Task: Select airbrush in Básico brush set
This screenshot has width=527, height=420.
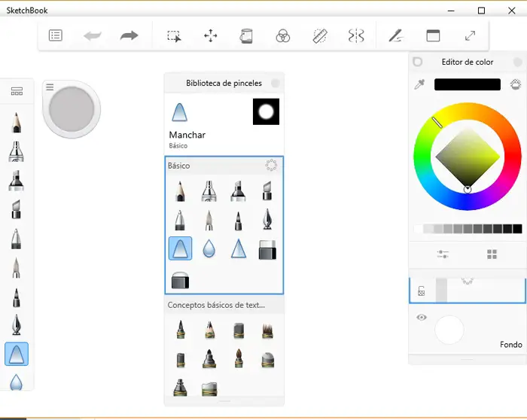Action: (209, 191)
